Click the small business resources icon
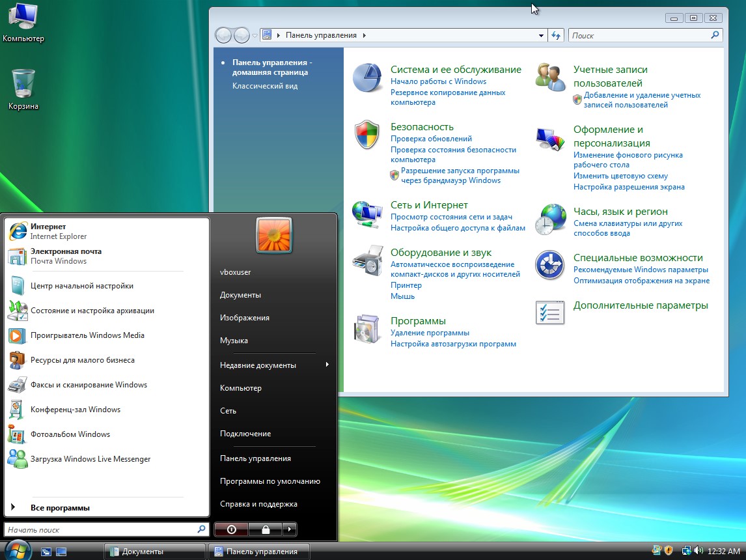The width and height of the screenshot is (746, 560). point(18,360)
